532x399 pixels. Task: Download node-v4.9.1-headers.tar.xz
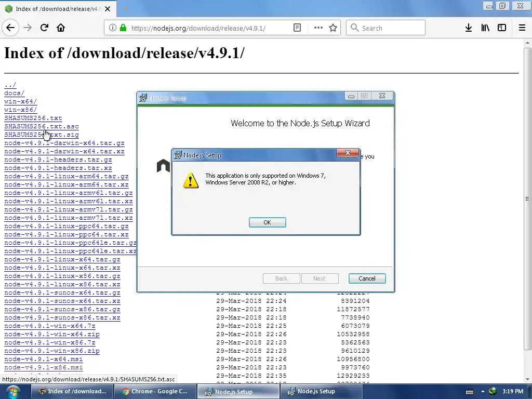pyautogui.click(x=58, y=168)
